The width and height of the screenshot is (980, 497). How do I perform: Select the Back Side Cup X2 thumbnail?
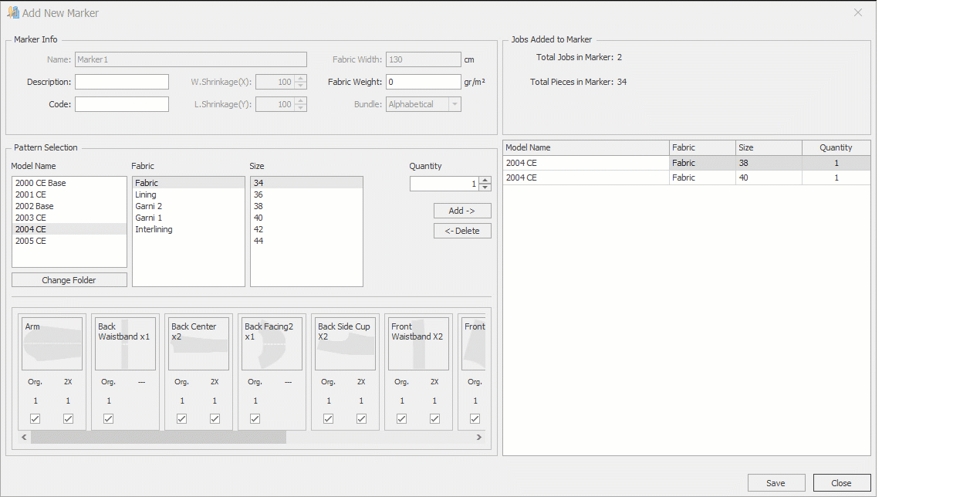(345, 344)
